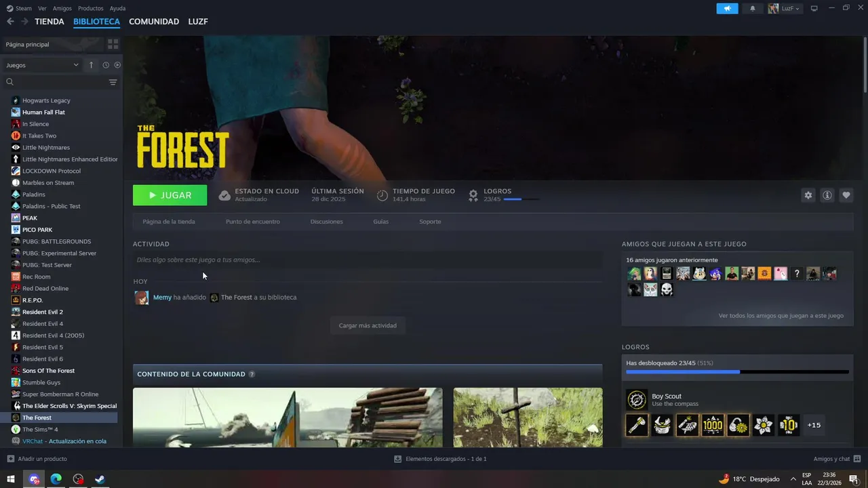868x488 pixels.
Task: Click Añadir un producto
Action: (37, 459)
